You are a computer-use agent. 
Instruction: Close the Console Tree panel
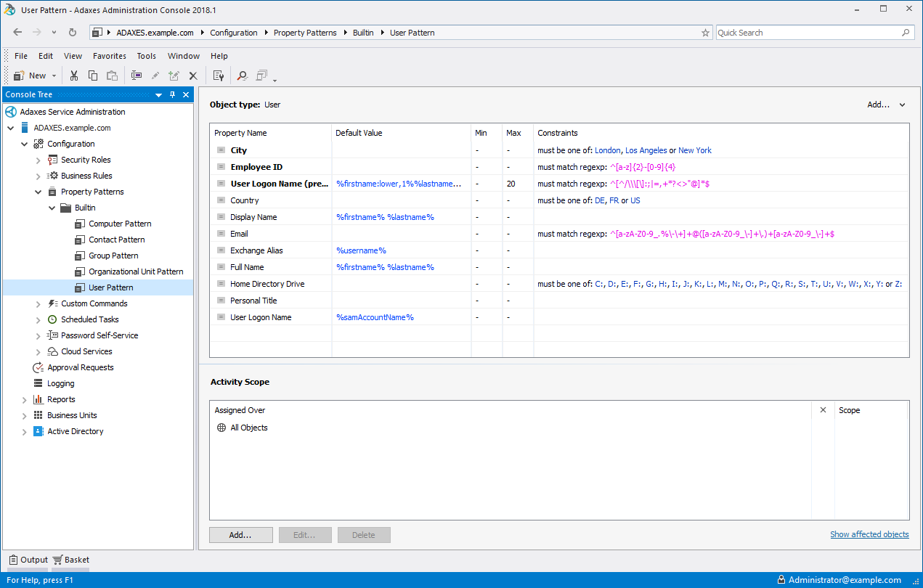pyautogui.click(x=186, y=95)
